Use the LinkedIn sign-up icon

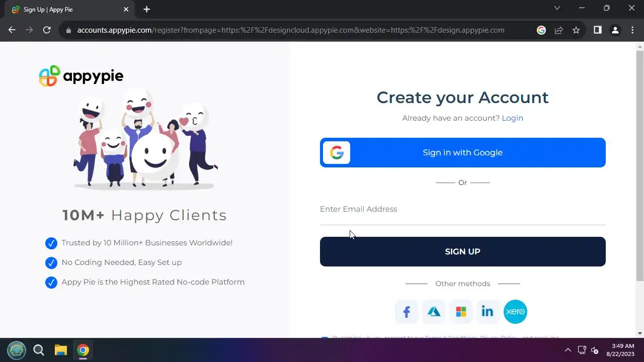coord(488,312)
